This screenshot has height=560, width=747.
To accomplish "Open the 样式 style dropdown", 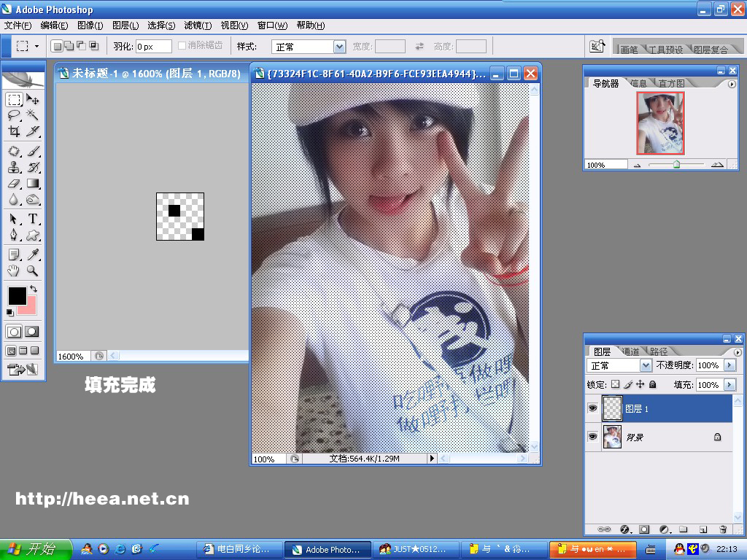I will tap(339, 47).
